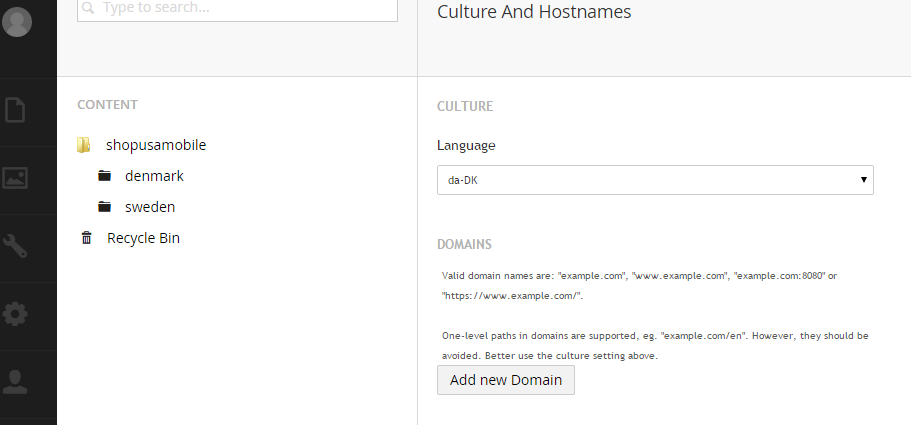The width and height of the screenshot is (911, 425).
Task: Click the trash icon for Recycle Bin
Action: coord(86,238)
